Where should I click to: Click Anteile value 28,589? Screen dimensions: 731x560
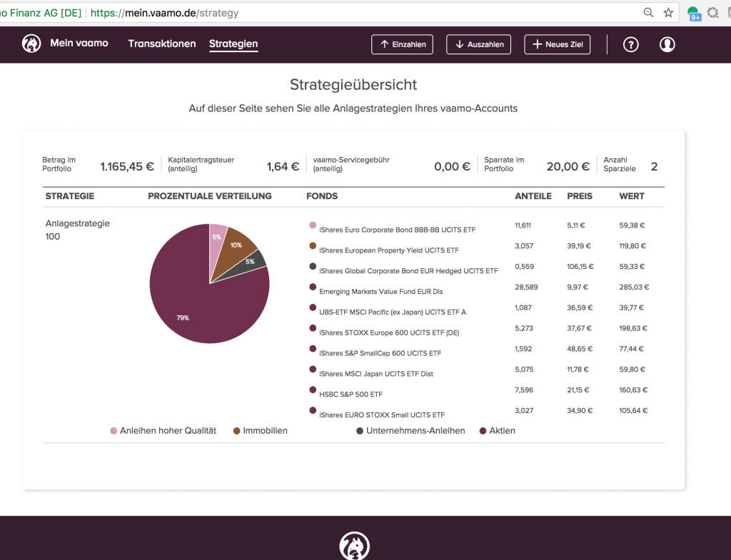[x=526, y=287]
